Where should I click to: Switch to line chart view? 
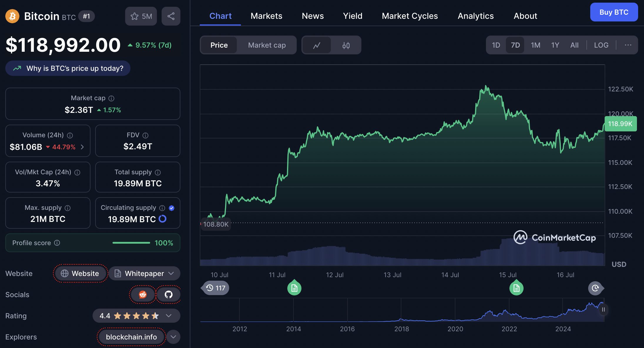point(317,45)
